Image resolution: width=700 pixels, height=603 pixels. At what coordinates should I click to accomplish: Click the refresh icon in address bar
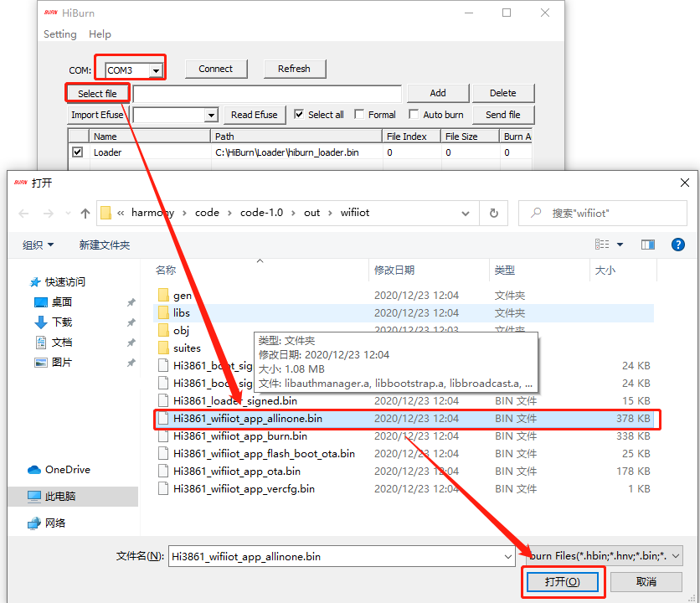pos(494,213)
